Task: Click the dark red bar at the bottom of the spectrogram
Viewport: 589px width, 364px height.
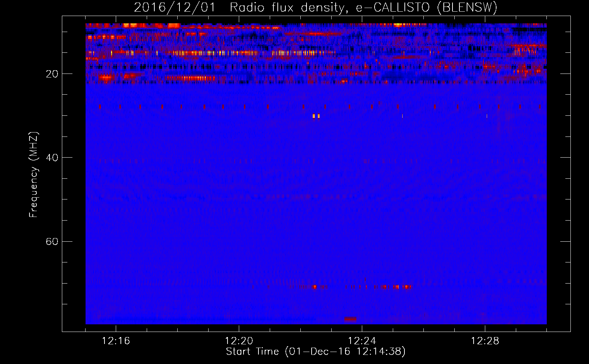Action: (350, 319)
